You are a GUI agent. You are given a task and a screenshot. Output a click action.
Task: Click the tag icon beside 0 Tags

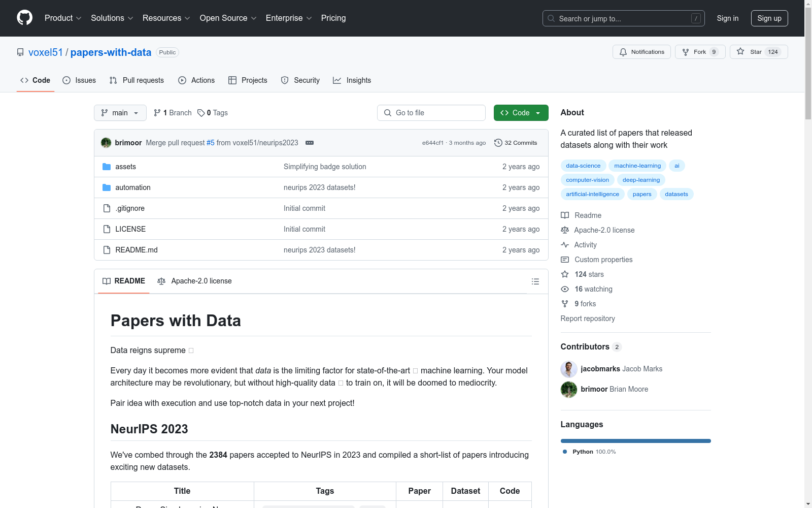click(201, 113)
